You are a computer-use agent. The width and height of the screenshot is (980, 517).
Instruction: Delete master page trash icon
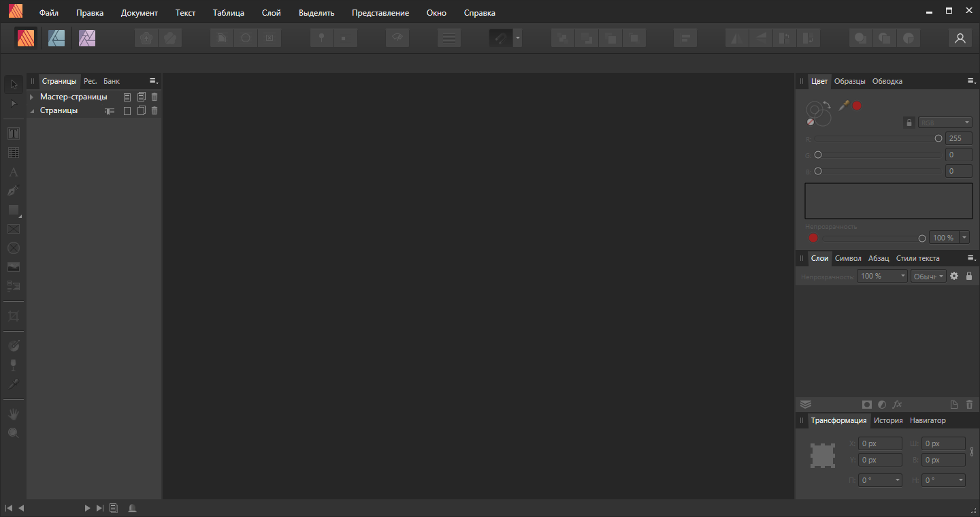point(154,97)
